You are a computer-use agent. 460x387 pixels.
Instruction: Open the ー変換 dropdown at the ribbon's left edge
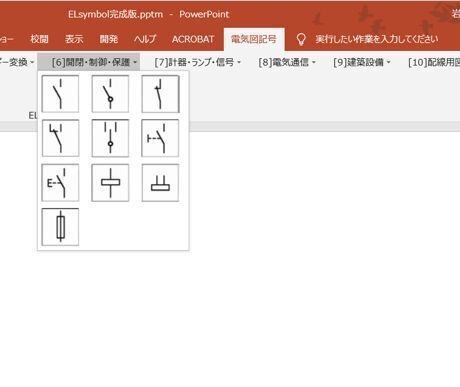[17, 62]
